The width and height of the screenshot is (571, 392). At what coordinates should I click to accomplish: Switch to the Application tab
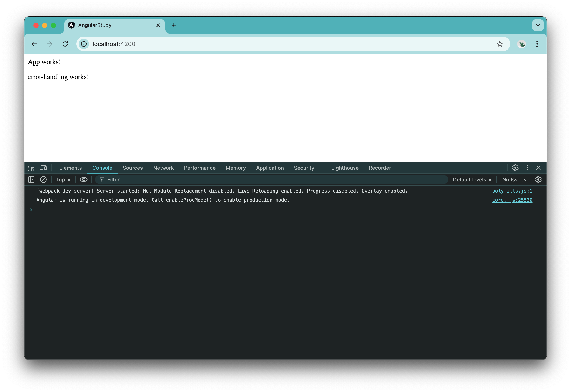[x=270, y=168]
